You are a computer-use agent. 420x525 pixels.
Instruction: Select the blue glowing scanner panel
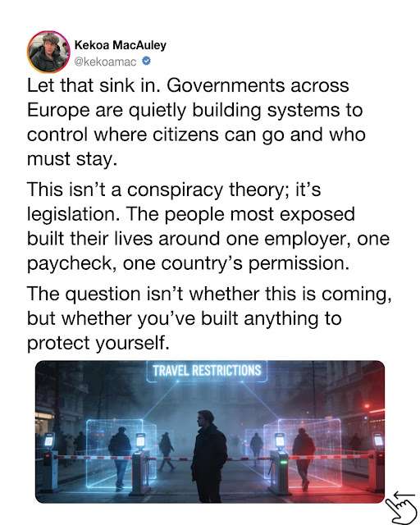(x=121, y=453)
